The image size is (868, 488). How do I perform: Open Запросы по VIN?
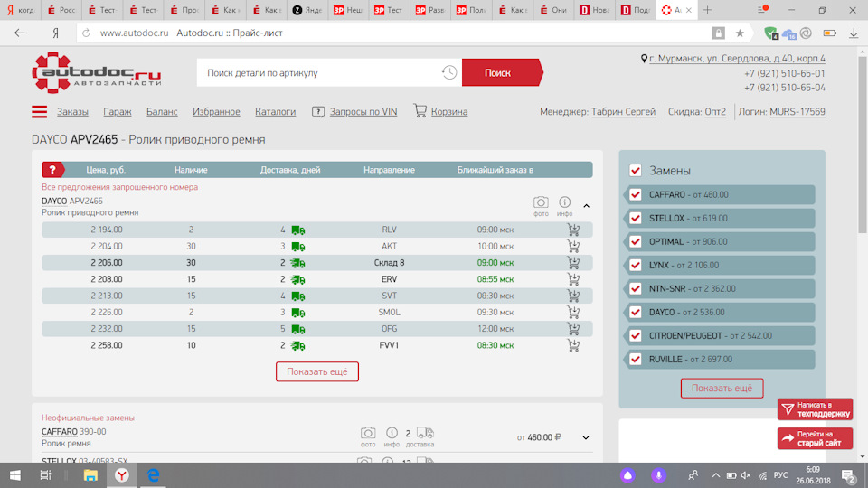(363, 112)
